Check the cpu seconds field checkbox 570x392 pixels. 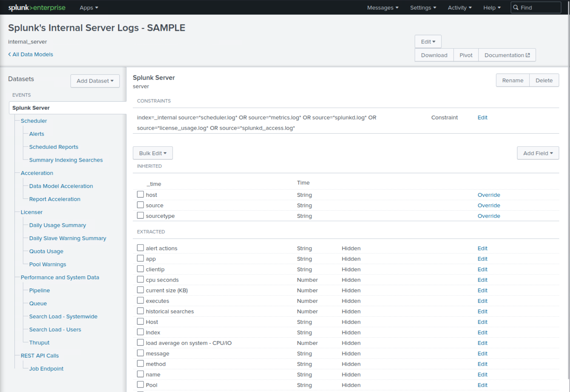tap(140, 279)
